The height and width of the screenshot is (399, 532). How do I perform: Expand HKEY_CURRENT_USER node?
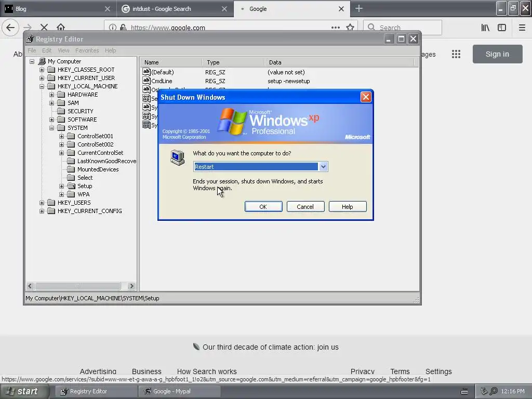[42, 78]
